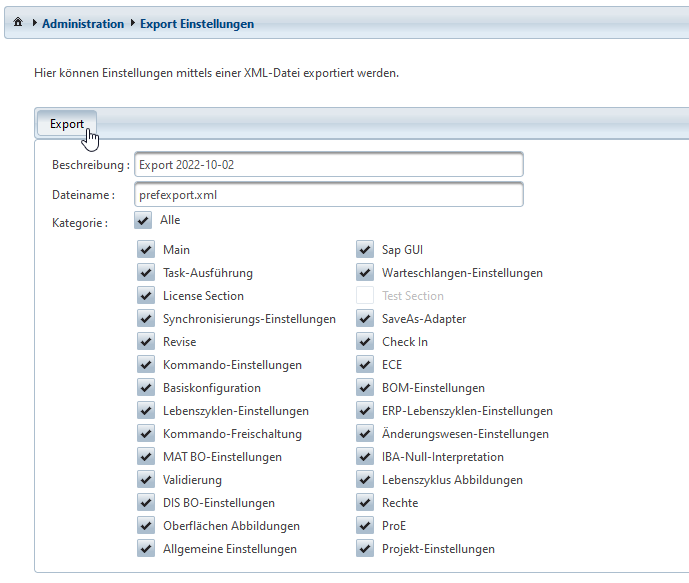Click the Export Einstellungen breadcrumb
Viewport: 689px width, 583px height.
click(196, 23)
